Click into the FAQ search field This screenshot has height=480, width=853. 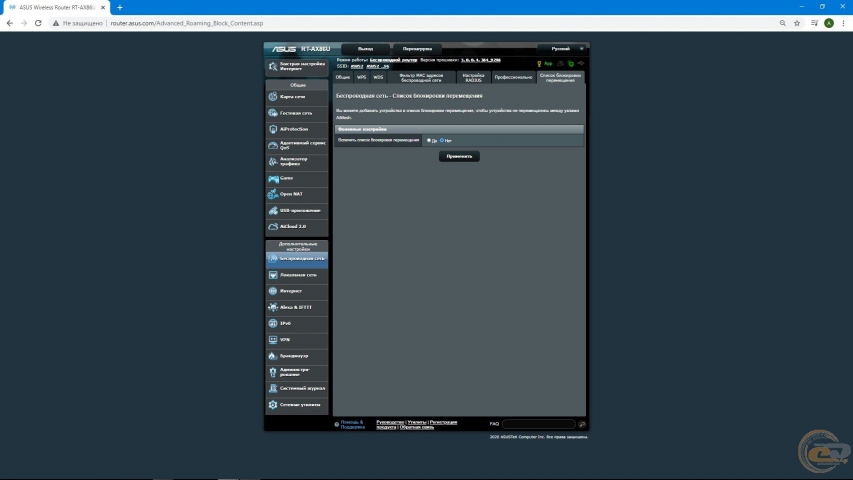click(539, 424)
